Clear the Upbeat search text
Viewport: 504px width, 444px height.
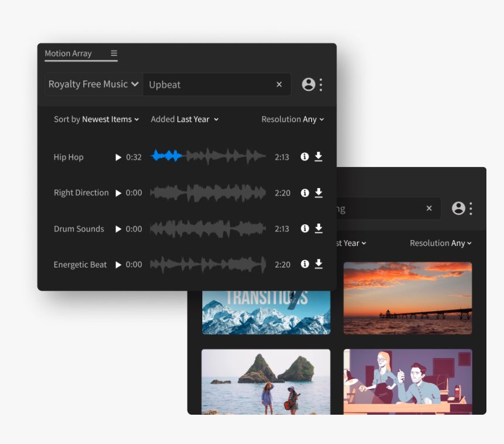pos(279,84)
